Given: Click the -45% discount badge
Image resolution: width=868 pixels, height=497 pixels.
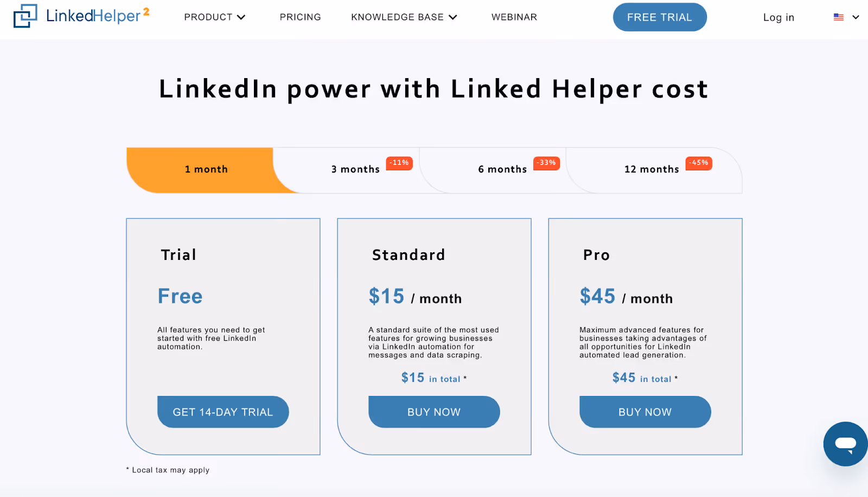Looking at the screenshot, I should coord(699,163).
